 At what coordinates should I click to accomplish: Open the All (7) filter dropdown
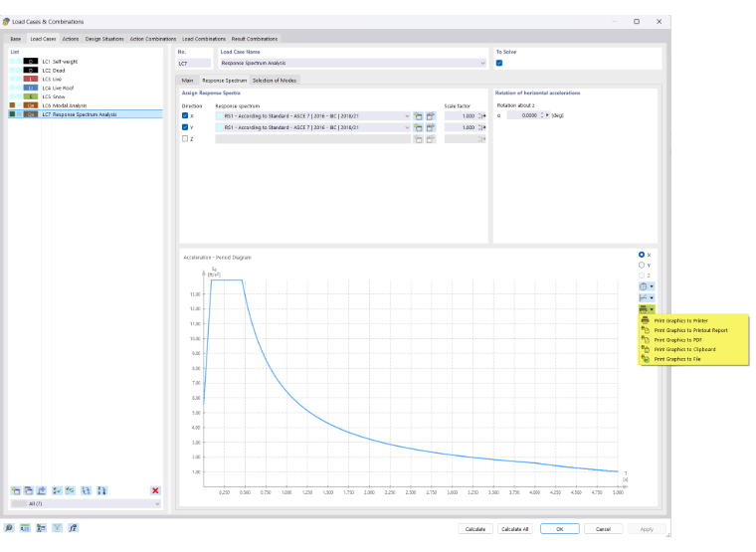click(157, 504)
